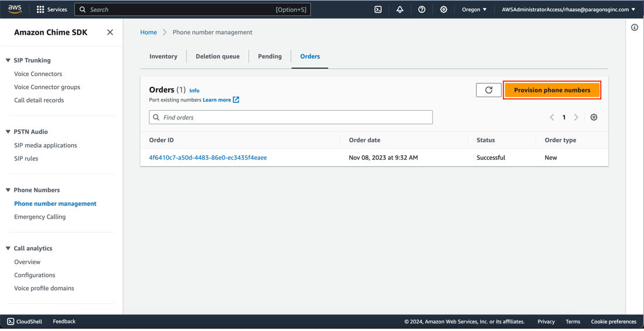This screenshot has width=644, height=331.
Task: Open Configurations in sidebar
Action: tap(35, 275)
